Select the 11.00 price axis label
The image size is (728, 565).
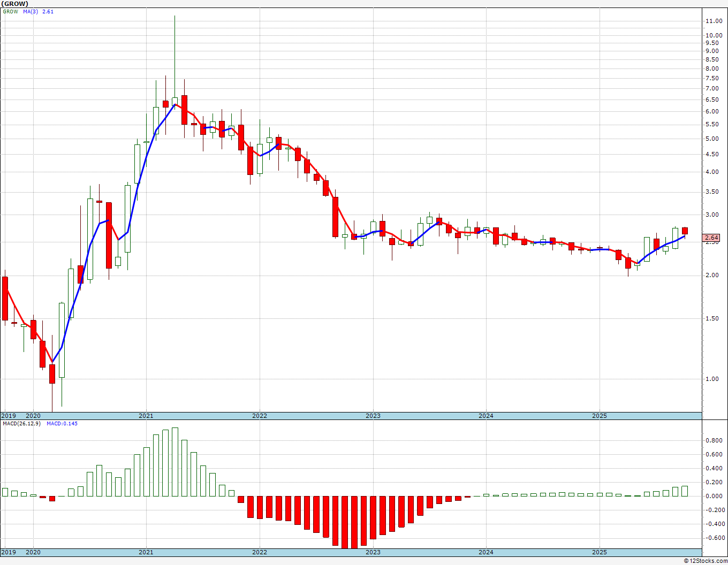pos(713,21)
